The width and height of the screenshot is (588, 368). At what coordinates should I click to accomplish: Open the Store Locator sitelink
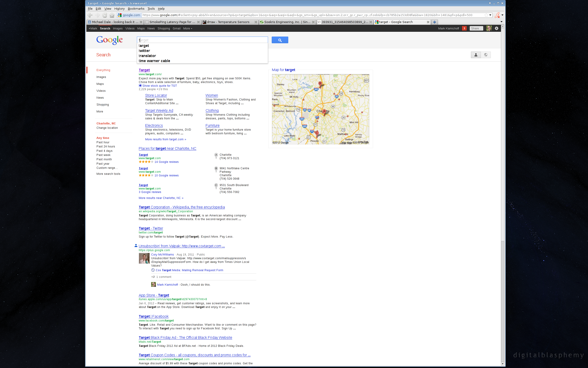(156, 95)
